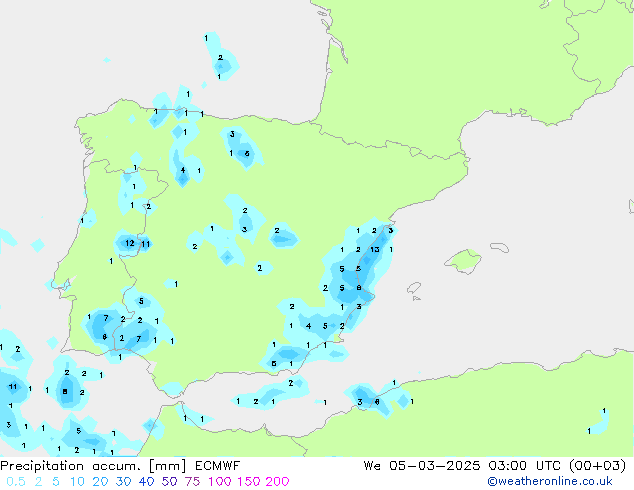
Task: Click the "Precipitation accum. [mm]" title text
Action: (x=93, y=466)
